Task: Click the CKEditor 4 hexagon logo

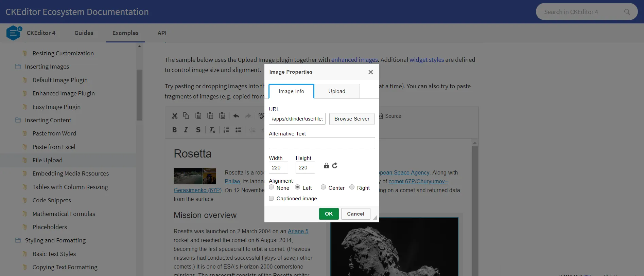Action: [x=14, y=33]
